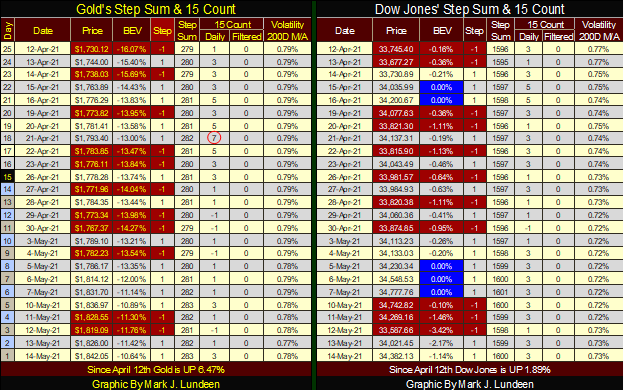The height and width of the screenshot is (391, 624).
Task: Select the Since April 12th Gold UP 6.47% banner
Action: [x=156, y=370]
